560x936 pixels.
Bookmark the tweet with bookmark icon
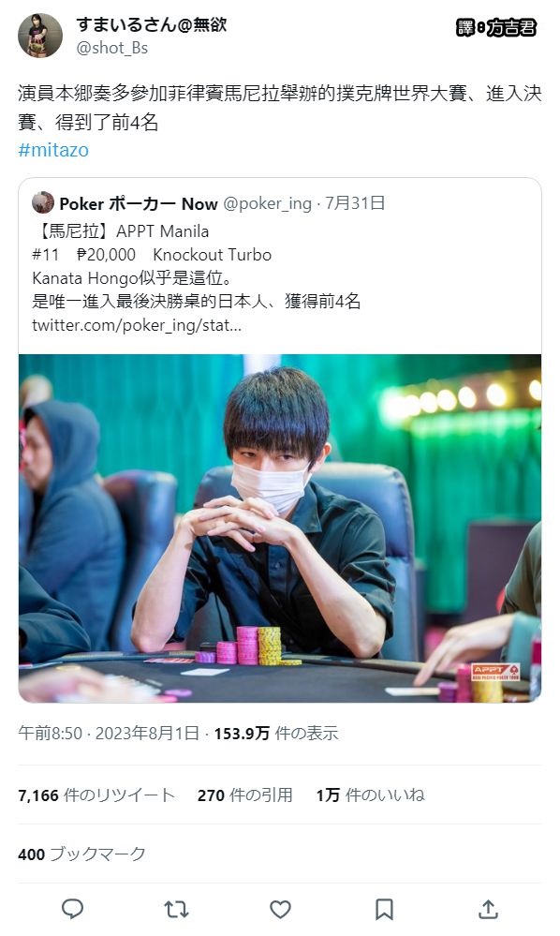(384, 909)
